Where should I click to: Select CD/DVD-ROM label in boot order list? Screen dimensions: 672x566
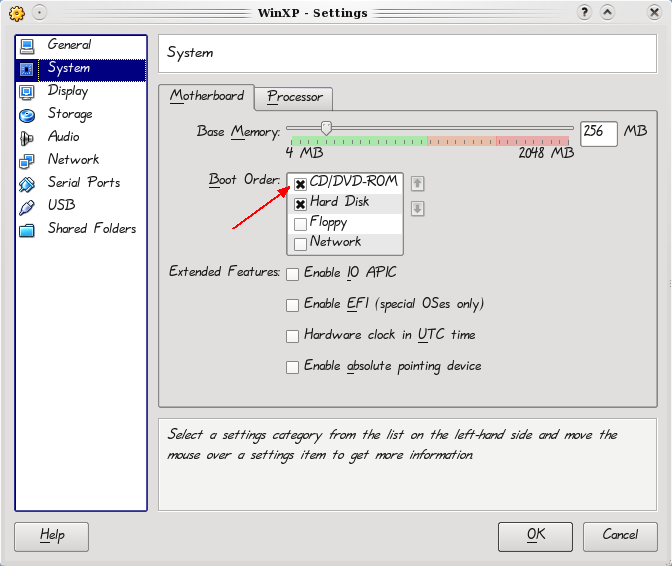pyautogui.click(x=354, y=182)
